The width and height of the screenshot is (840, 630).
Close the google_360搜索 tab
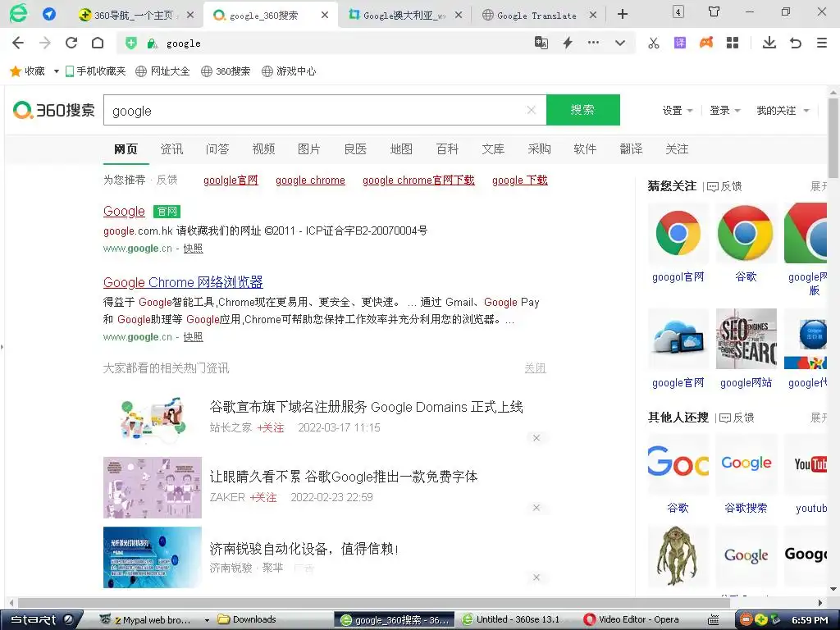(325, 15)
